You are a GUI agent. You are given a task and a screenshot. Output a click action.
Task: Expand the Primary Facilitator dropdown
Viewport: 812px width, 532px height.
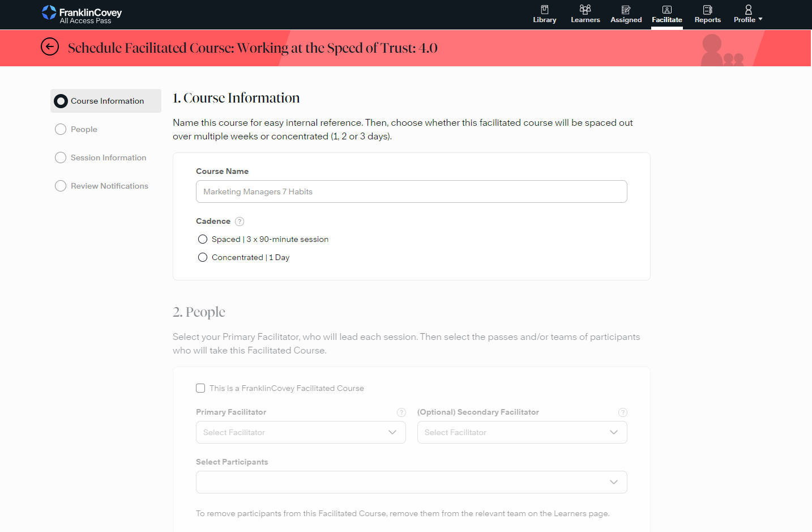click(301, 432)
